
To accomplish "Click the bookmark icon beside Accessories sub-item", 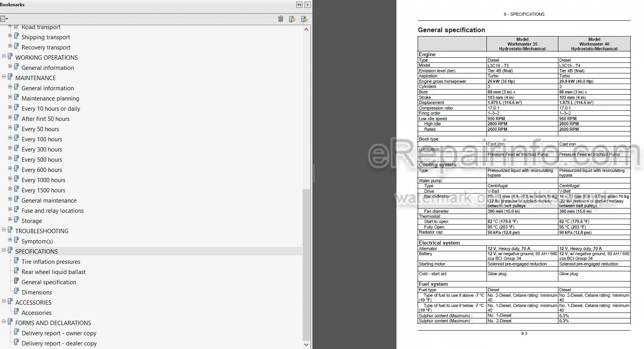I will (x=17, y=312).
